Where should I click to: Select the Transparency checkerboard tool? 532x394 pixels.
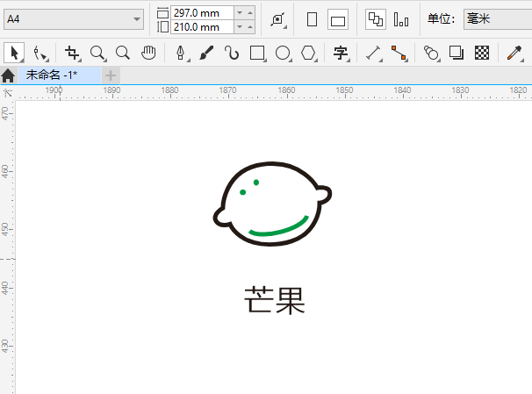pyautogui.click(x=482, y=53)
